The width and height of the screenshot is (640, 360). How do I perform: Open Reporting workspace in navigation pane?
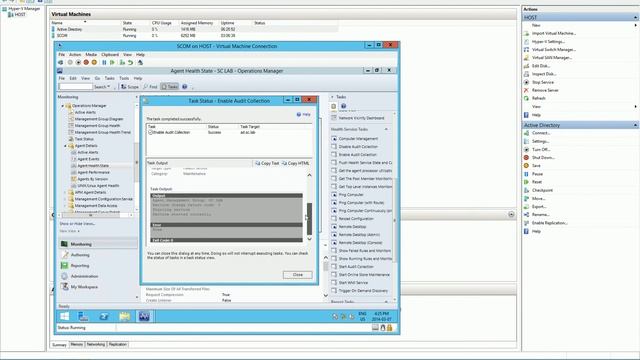pos(80,266)
